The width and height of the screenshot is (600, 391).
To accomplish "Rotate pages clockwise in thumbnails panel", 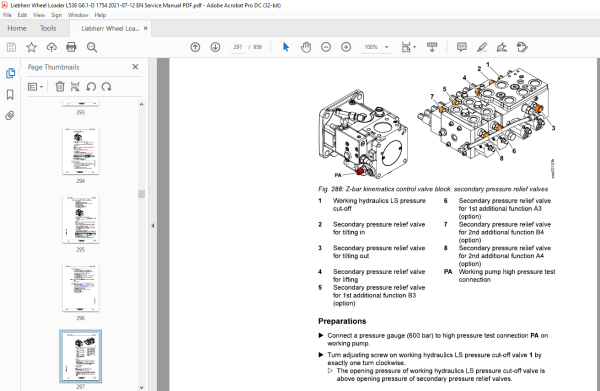I will pos(107,87).
